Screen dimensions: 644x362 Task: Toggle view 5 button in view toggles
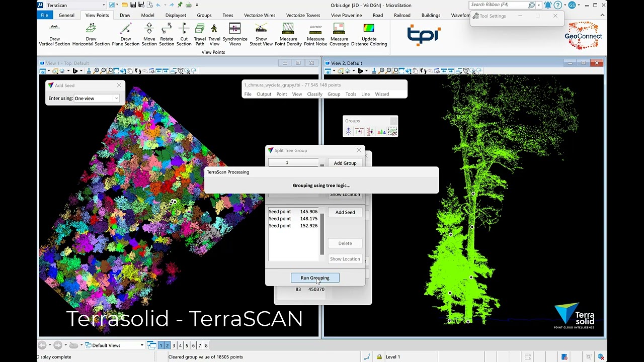[x=187, y=345]
